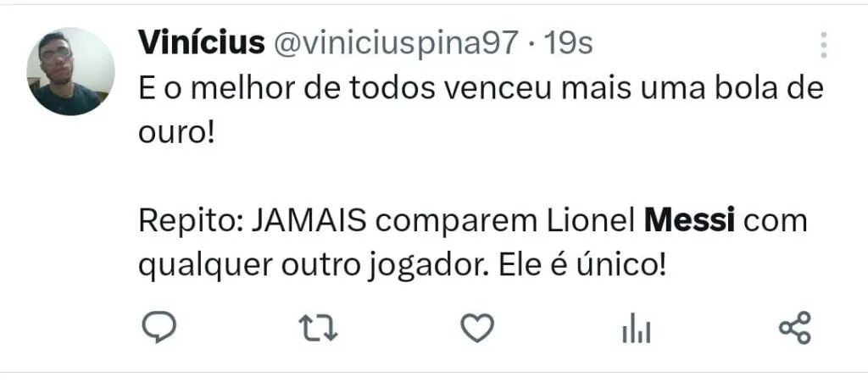Click the reply speech bubble icon
Image resolution: width=868 pixels, height=388 pixels.
tap(157, 328)
